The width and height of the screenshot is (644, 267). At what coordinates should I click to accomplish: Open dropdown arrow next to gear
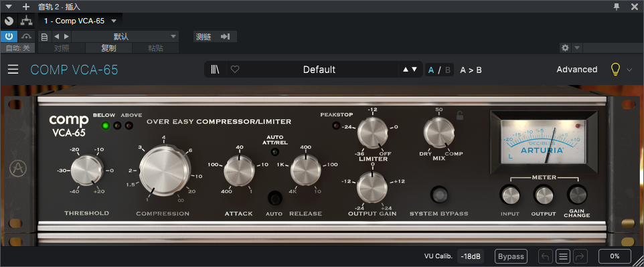576,48
